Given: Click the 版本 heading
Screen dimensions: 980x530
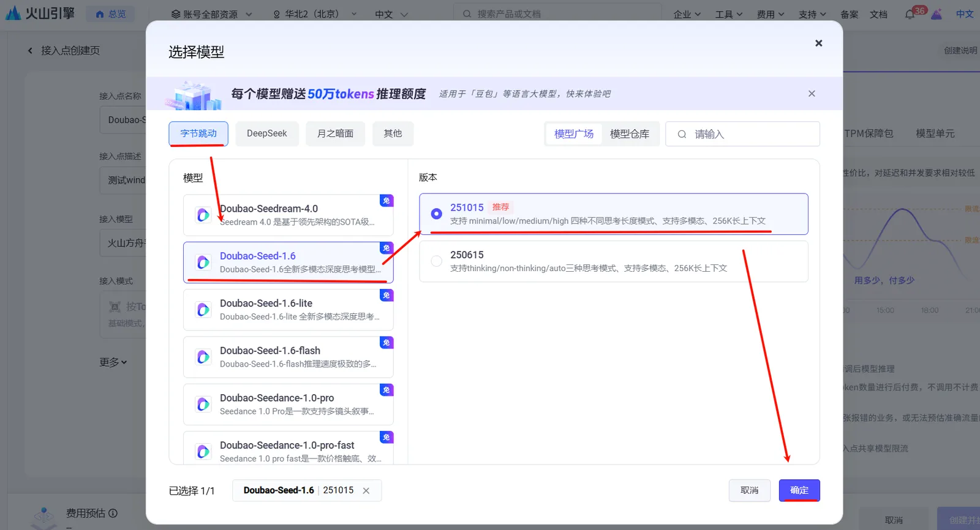Looking at the screenshot, I should pyautogui.click(x=428, y=177).
